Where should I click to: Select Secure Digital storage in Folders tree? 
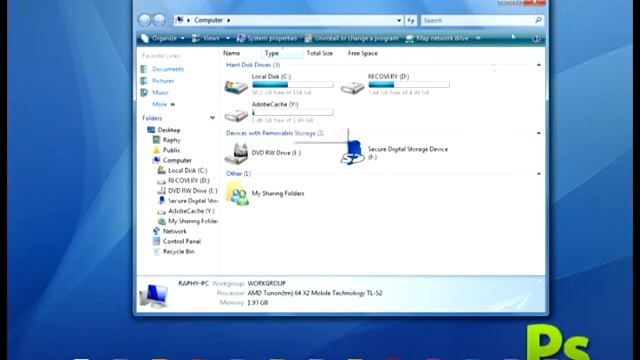[193, 201]
